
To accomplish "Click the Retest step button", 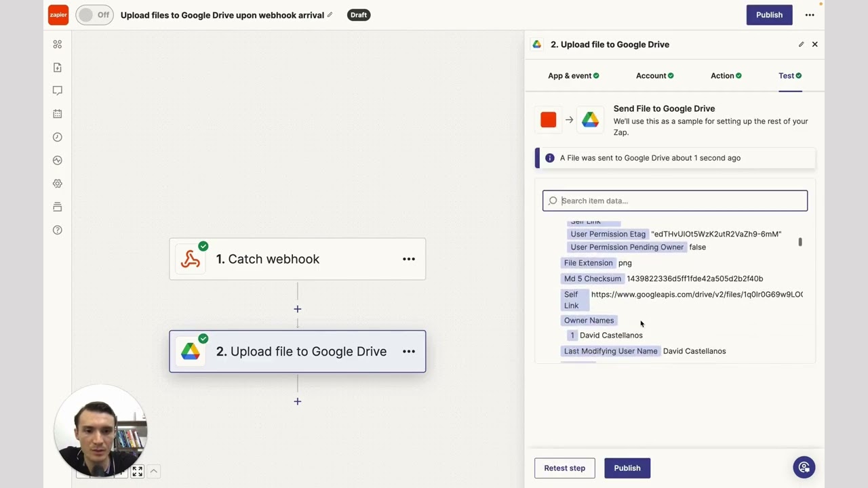I will pyautogui.click(x=564, y=468).
